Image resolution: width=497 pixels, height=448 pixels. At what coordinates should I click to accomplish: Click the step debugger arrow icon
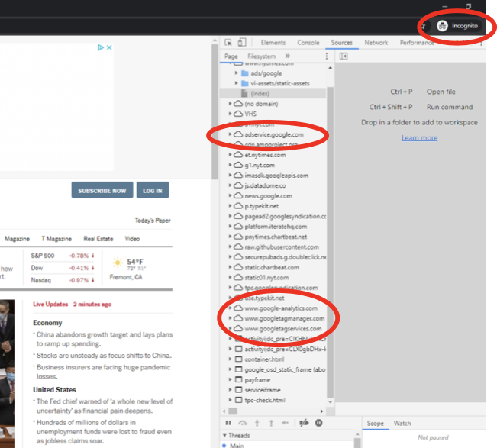pyautogui.click(x=285, y=423)
